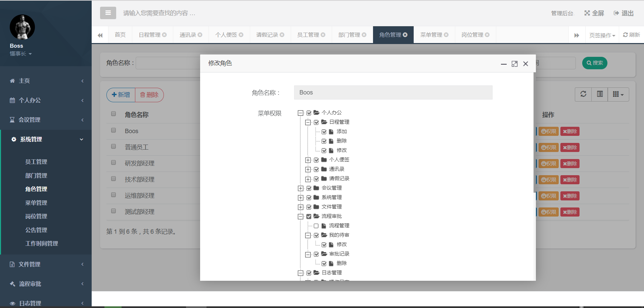Check the 测试部经理 row checkbox

[x=113, y=211]
